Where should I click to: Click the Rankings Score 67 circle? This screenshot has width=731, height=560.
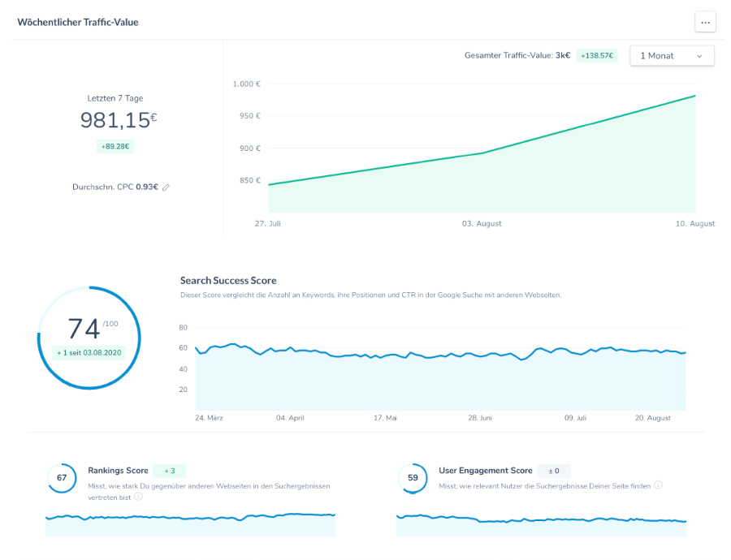[x=62, y=478]
